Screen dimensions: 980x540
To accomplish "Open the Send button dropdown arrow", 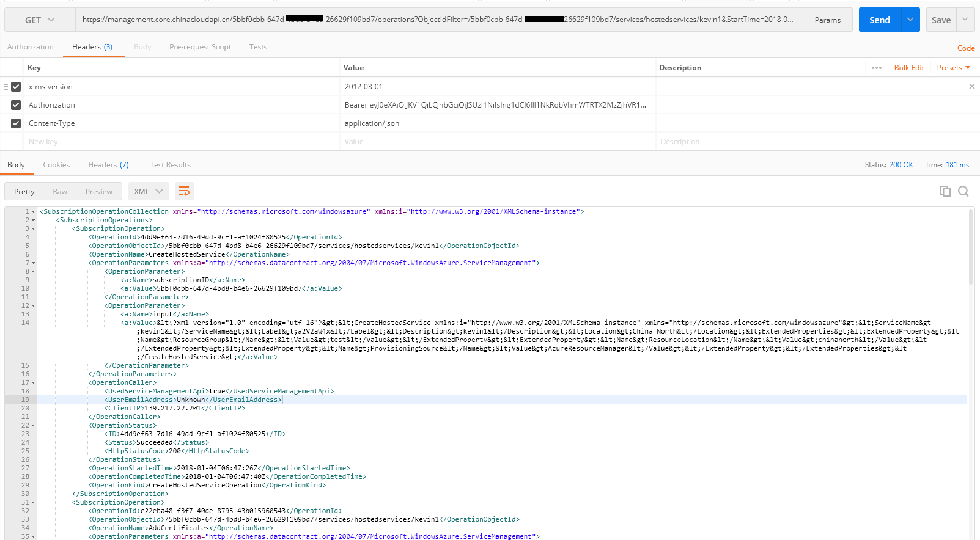I will (910, 20).
